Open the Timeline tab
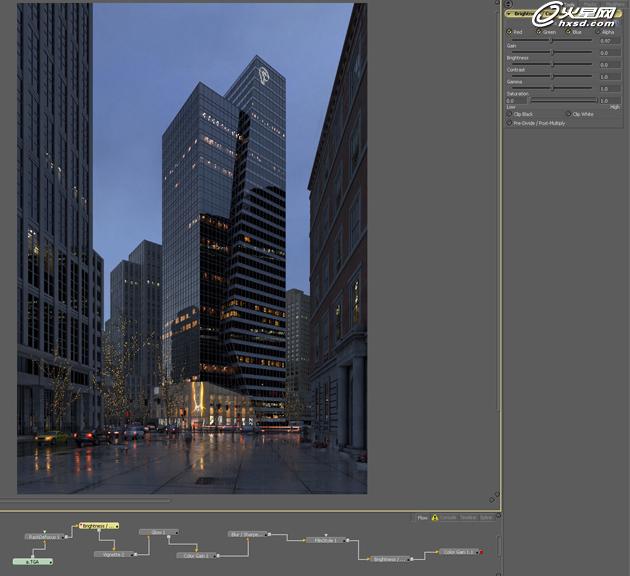Viewport: 630px width, 576px height. [467, 518]
